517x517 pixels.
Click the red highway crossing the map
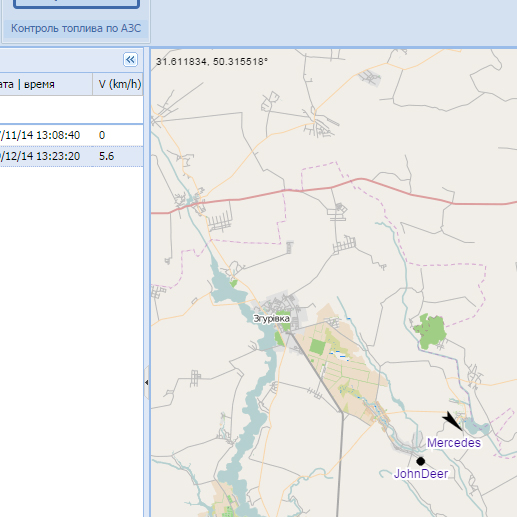point(333,188)
